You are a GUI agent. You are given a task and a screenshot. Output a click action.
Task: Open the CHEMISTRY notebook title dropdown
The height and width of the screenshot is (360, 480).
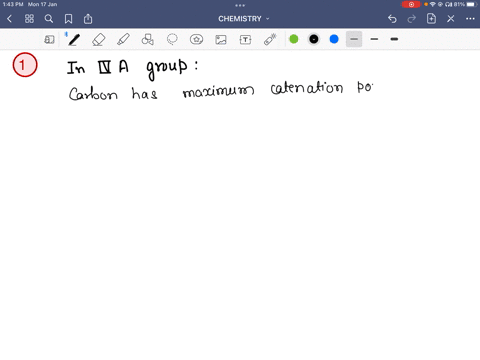(x=244, y=19)
